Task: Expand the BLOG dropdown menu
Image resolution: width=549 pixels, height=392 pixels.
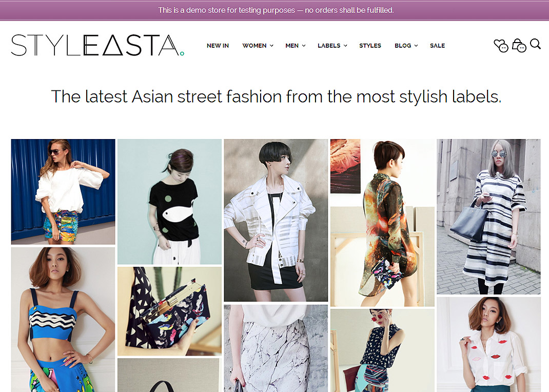Action: click(406, 46)
